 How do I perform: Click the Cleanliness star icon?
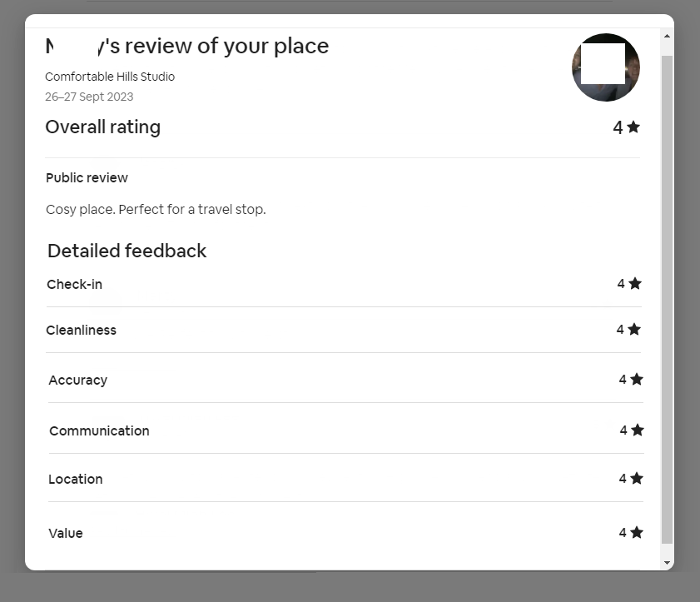coord(634,330)
